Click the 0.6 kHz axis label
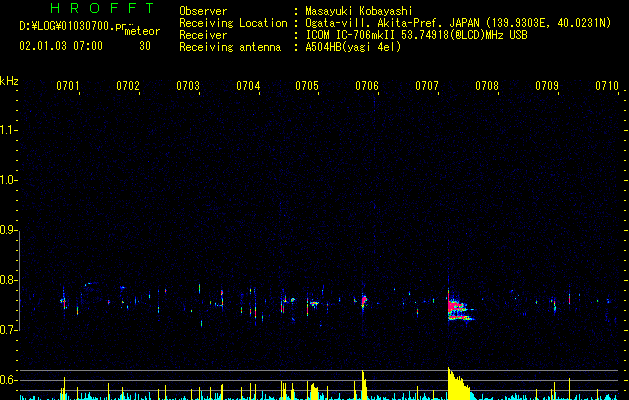 click(x=7, y=380)
